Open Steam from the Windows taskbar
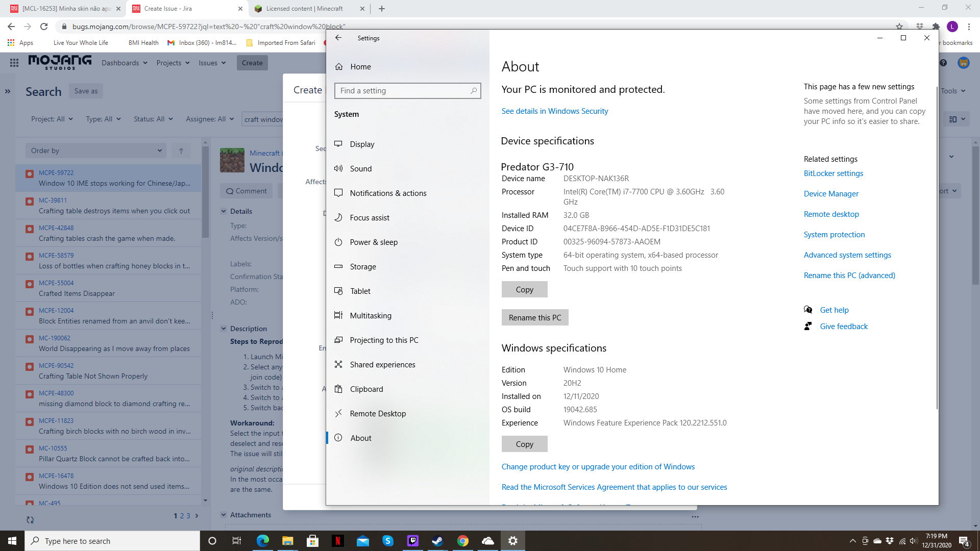The height and width of the screenshot is (551, 980). pyautogui.click(x=437, y=541)
